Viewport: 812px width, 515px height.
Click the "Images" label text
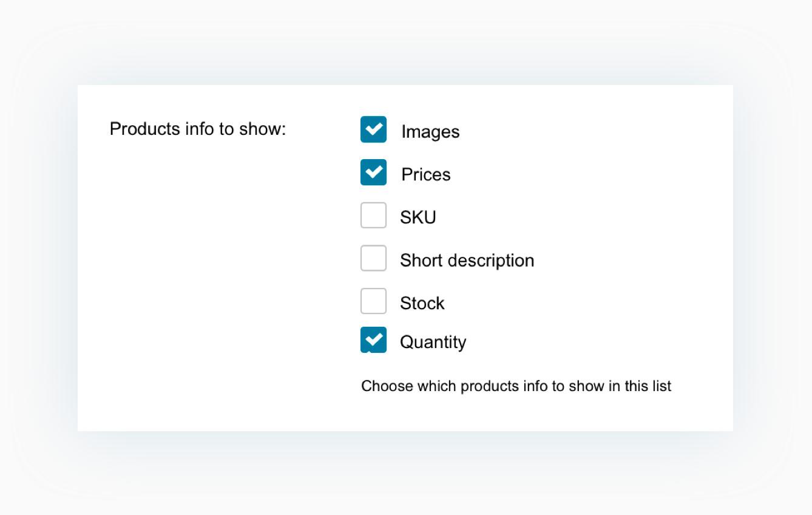(x=430, y=132)
